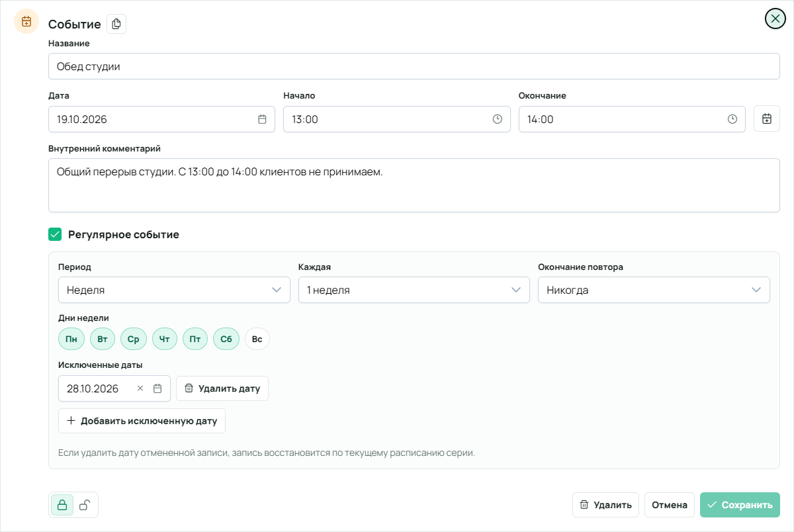794x532 pixels.
Task: Toggle weekday Чт
Action: pyautogui.click(x=165, y=339)
